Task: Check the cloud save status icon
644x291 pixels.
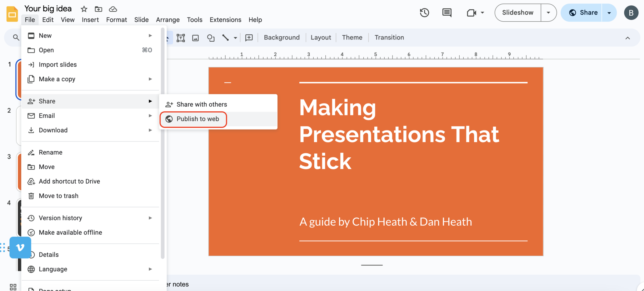Action: [113, 9]
